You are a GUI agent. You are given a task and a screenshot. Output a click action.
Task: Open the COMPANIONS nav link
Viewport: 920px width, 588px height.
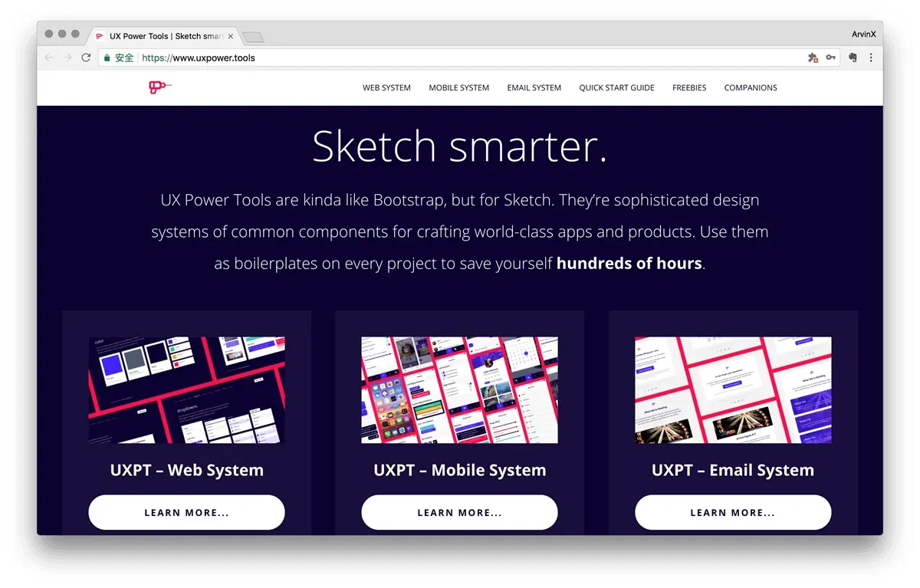point(751,88)
